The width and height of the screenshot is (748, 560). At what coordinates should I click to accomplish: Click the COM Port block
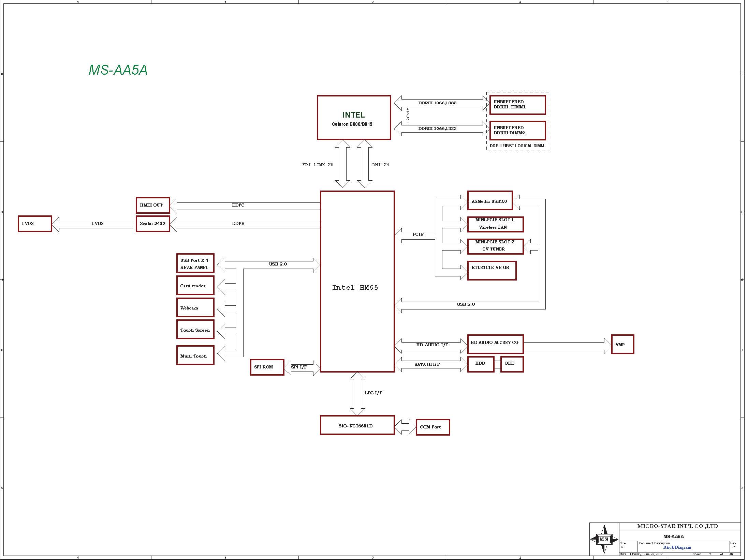432,427
